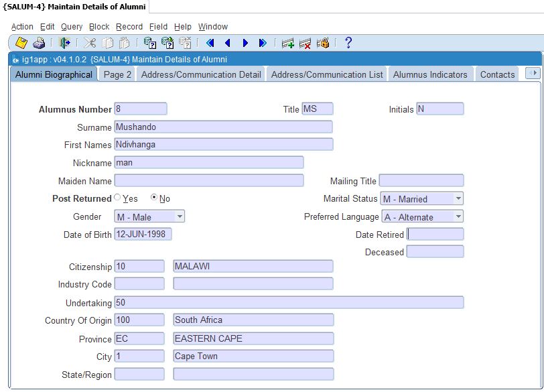Go to next record arrow
Image resolution: width=544 pixels, height=392 pixels.
tap(245, 43)
